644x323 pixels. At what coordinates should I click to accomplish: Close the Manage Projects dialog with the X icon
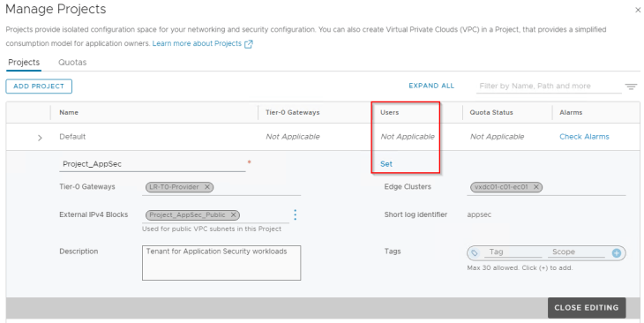coord(638,11)
